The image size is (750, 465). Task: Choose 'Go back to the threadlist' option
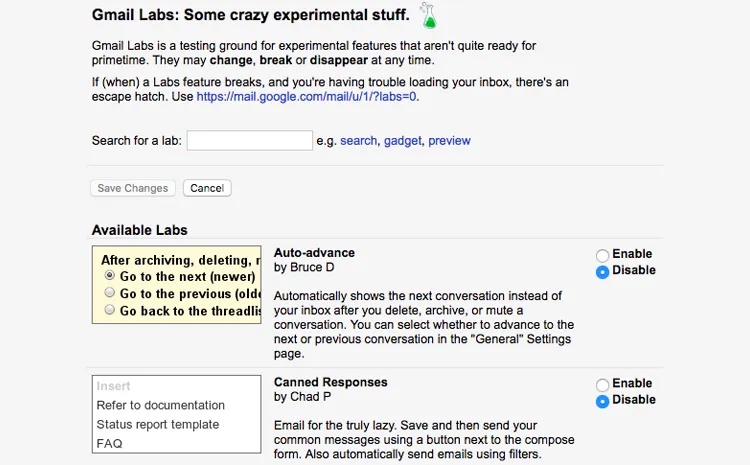click(110, 310)
